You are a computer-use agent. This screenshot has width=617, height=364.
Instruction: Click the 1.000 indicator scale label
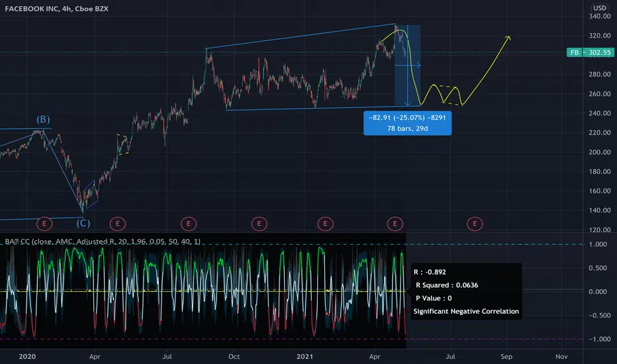pos(598,244)
